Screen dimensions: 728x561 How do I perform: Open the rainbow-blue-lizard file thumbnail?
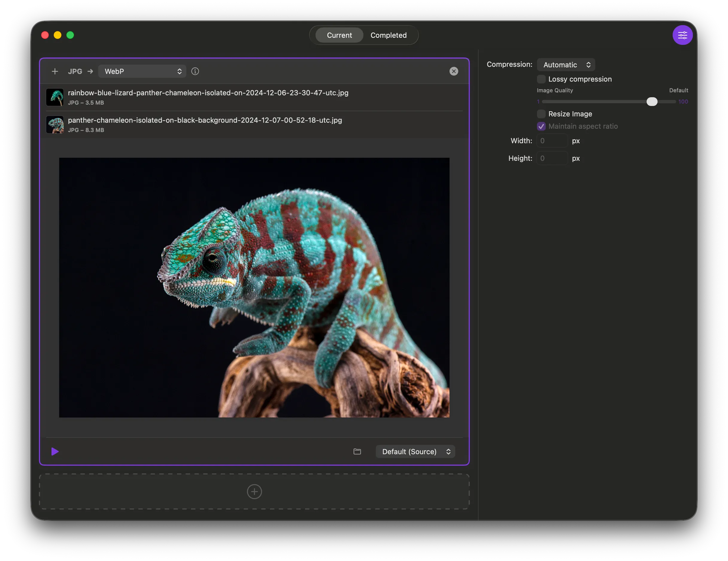tap(55, 97)
